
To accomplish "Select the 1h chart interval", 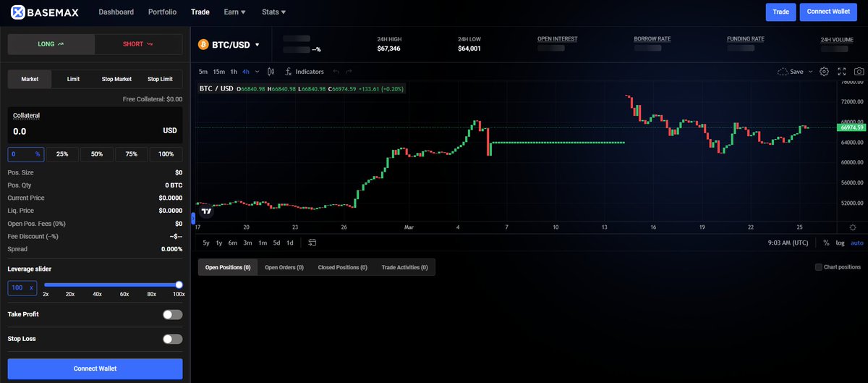I will (x=234, y=72).
